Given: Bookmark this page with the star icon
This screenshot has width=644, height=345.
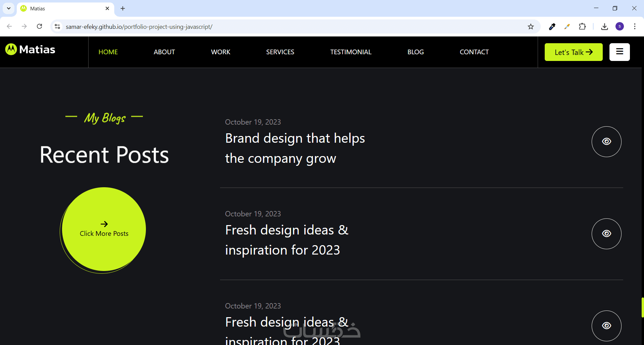Looking at the screenshot, I should (531, 27).
